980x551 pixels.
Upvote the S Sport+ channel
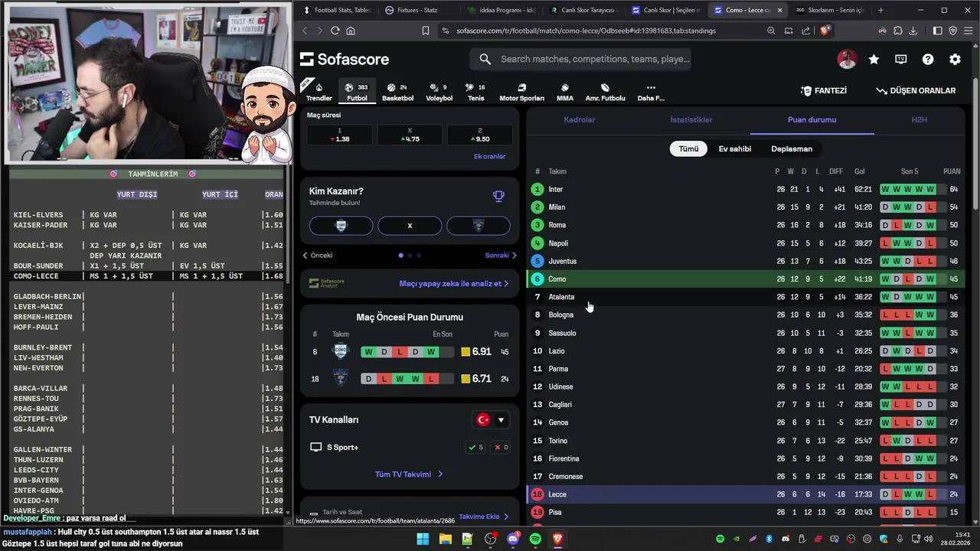(x=475, y=447)
